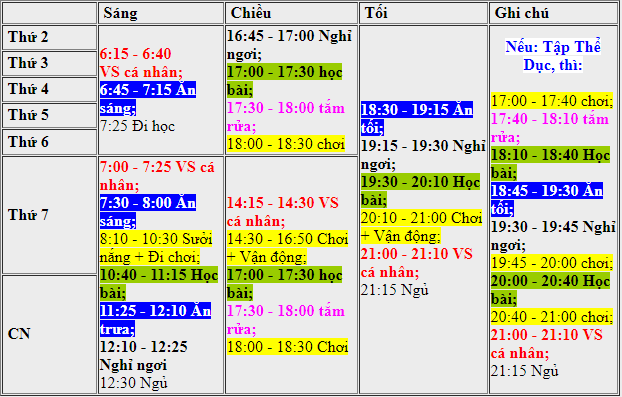The image size is (622, 397).
Task: Click the blue 18:30 - 19:15 Ăn tối entry
Action: pos(417,119)
